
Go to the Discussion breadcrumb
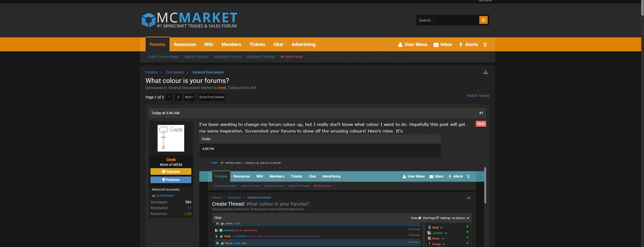pos(175,72)
